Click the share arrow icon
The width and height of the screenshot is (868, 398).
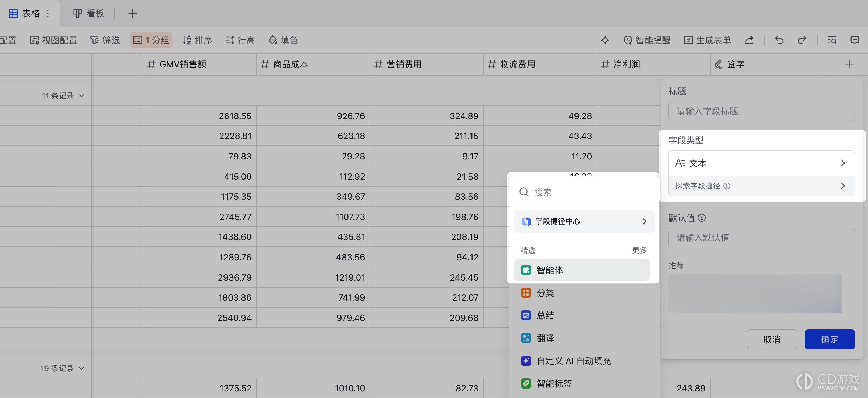(x=749, y=40)
